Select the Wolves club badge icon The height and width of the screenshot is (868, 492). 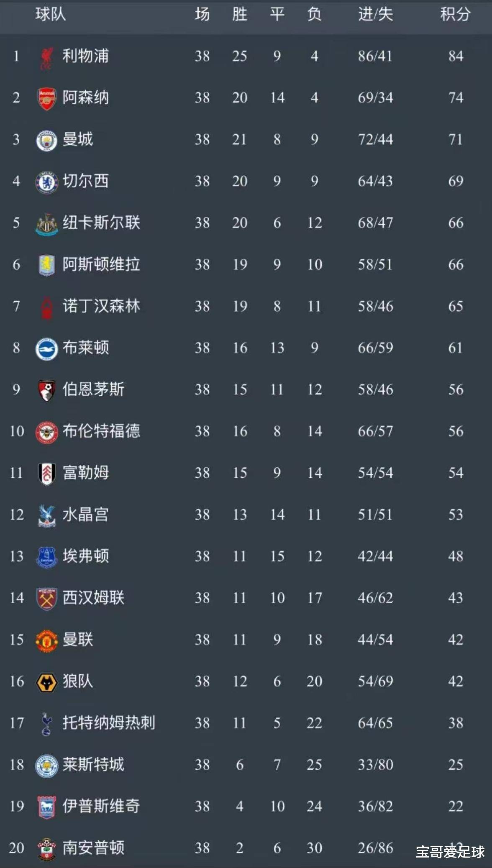[46, 682]
